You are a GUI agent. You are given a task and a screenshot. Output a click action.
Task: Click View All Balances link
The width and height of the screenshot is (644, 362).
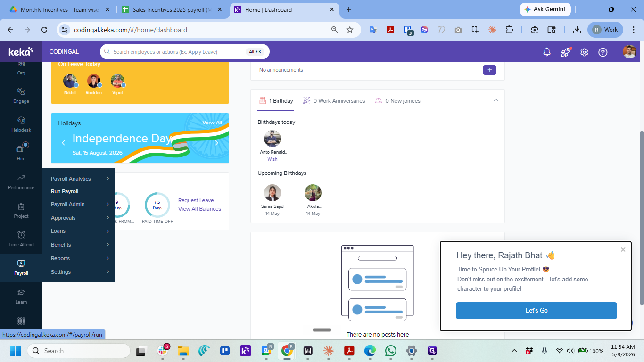coord(199,209)
